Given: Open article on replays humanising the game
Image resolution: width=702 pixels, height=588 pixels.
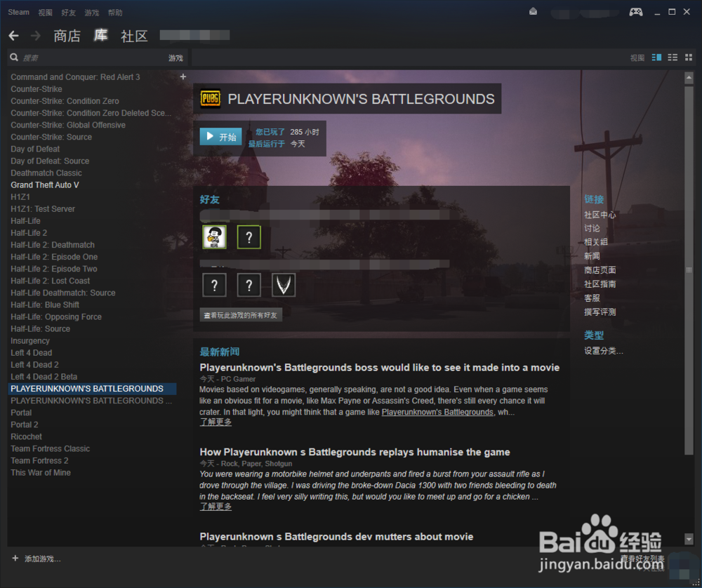Looking at the screenshot, I should [x=355, y=452].
